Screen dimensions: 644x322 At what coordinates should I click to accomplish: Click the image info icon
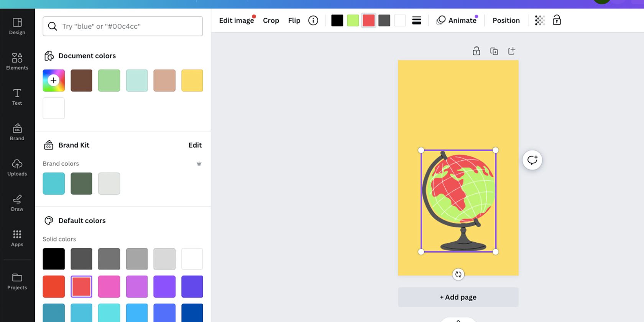(x=313, y=20)
